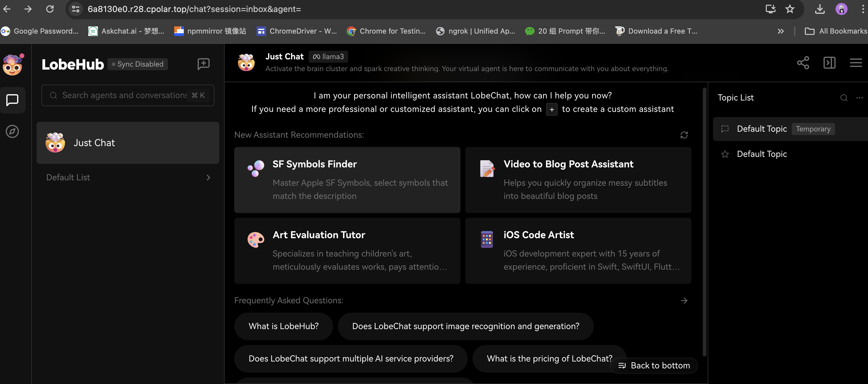Open Download a Free T... bookmark
Screen dimensions: 868x384
[x=656, y=31]
